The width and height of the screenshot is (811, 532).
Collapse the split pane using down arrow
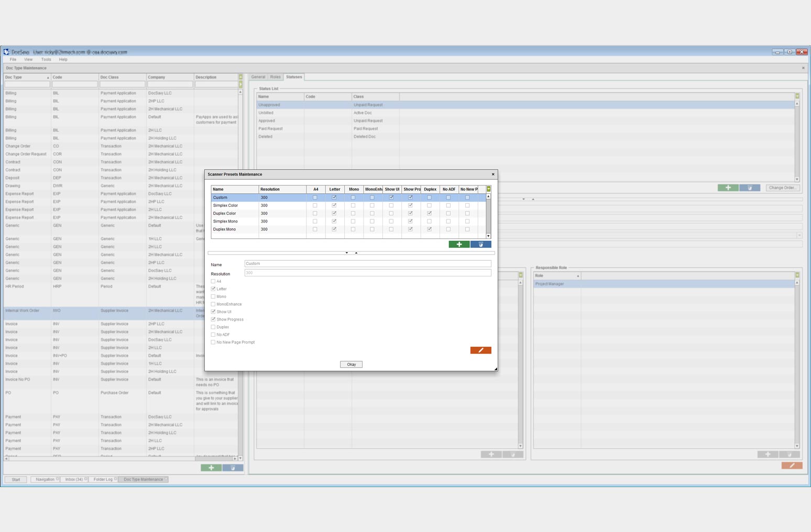pyautogui.click(x=347, y=253)
